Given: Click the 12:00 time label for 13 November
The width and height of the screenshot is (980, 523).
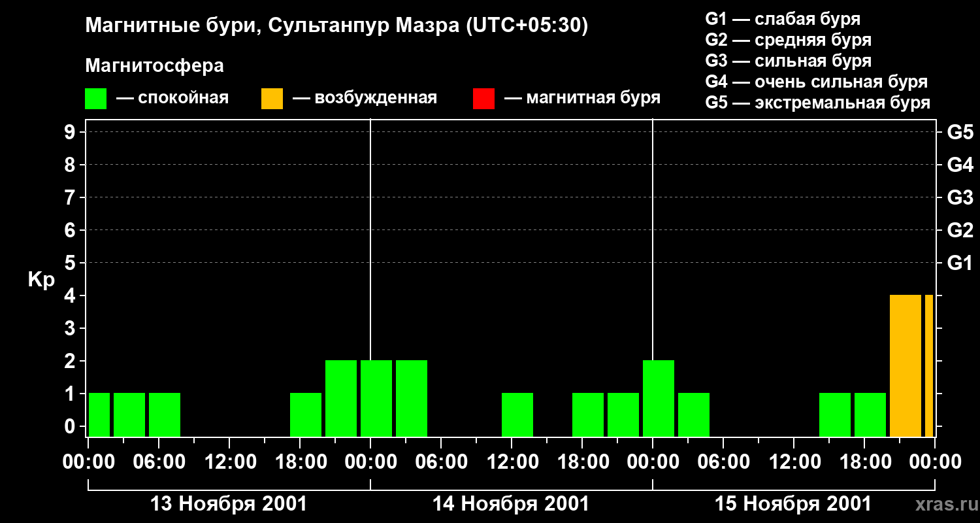Looking at the screenshot, I should [229, 462].
